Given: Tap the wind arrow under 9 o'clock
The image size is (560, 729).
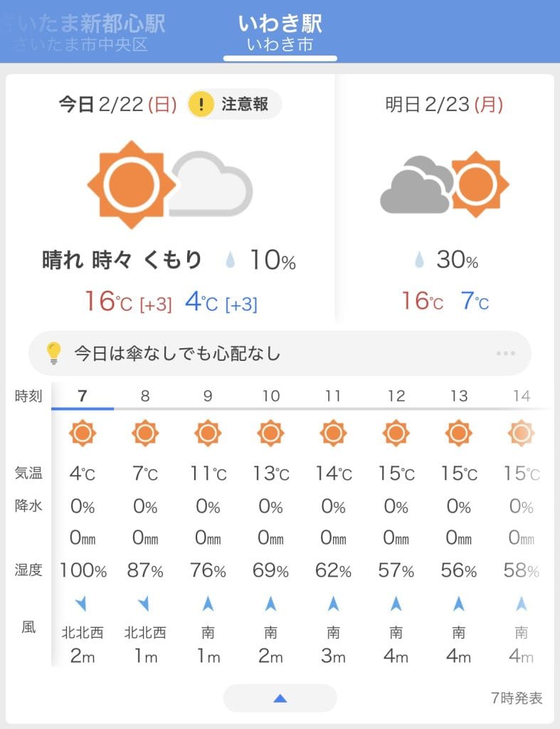Looking at the screenshot, I should 208,604.
